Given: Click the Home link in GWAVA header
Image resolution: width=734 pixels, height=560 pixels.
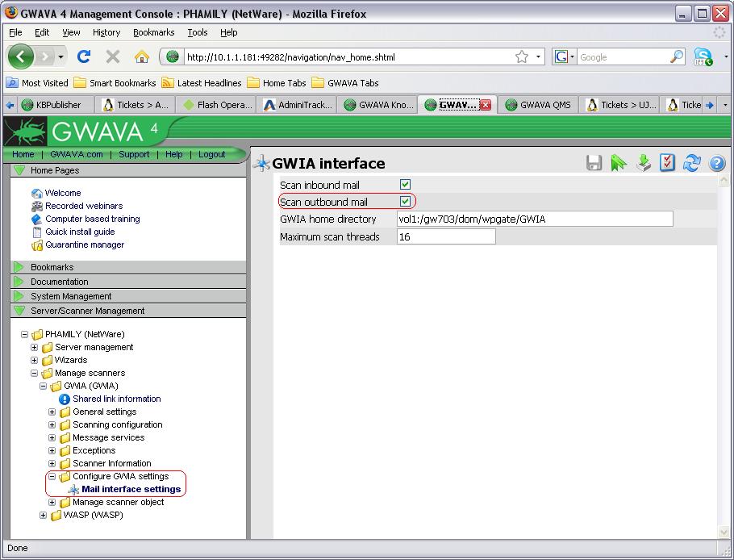Looking at the screenshot, I should (x=23, y=154).
